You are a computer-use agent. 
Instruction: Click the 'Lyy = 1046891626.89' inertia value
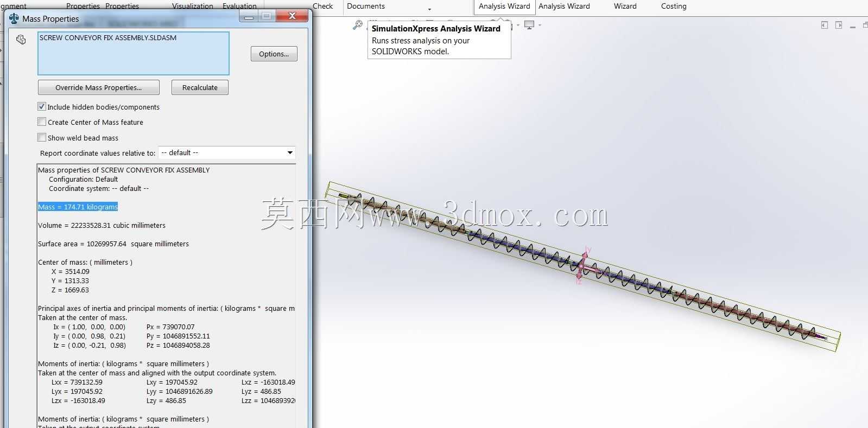(180, 391)
